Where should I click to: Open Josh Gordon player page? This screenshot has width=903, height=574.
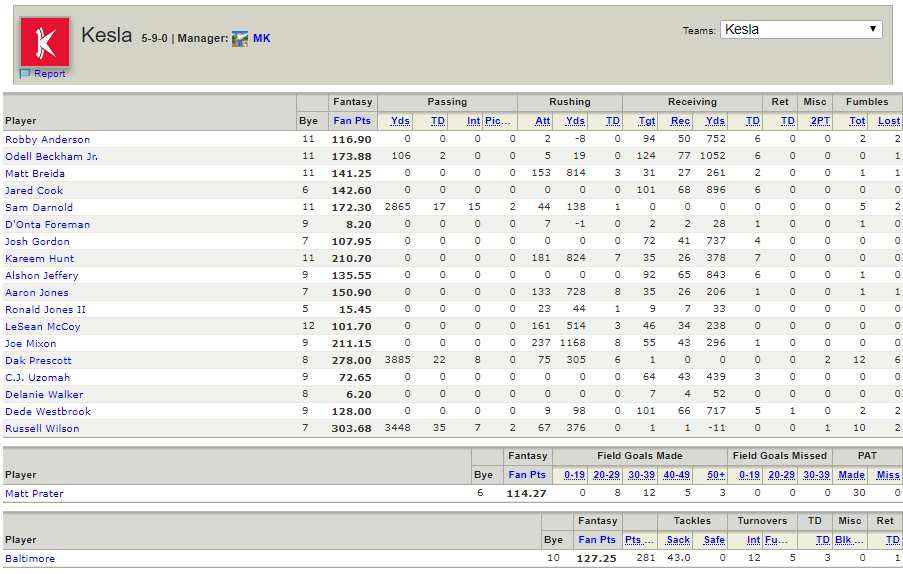(37, 241)
